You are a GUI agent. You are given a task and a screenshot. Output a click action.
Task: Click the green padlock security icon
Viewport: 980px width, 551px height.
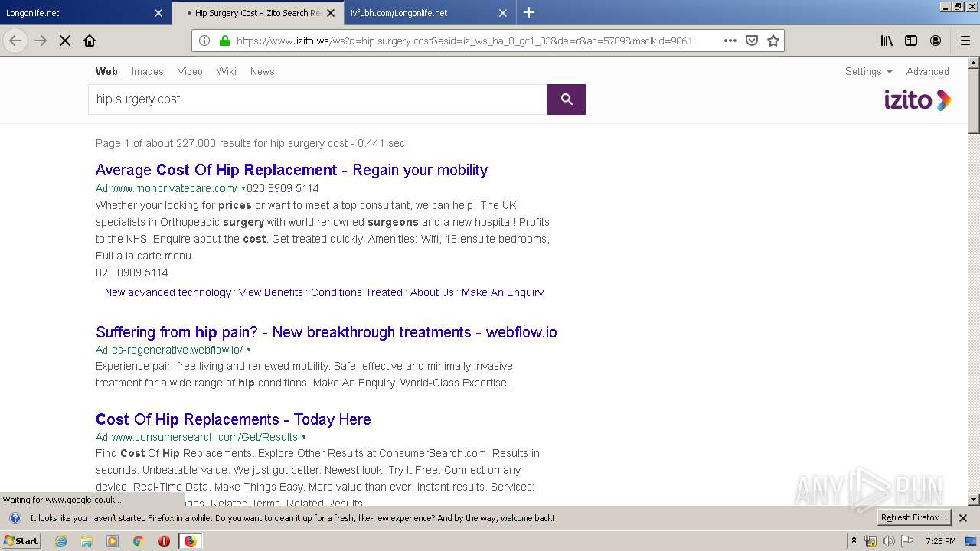pos(224,41)
